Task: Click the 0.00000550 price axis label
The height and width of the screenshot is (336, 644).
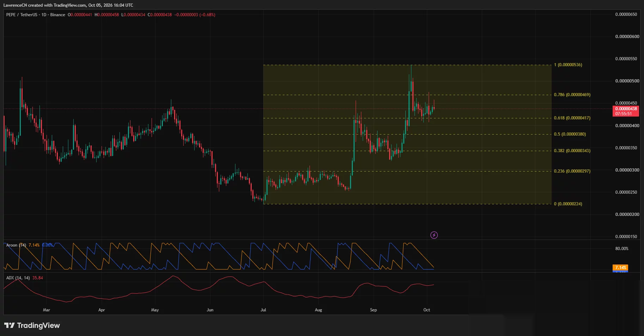Action: coord(626,59)
